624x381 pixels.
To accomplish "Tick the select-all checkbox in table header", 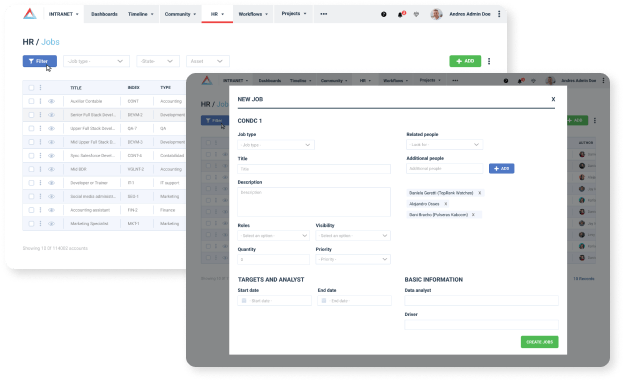I will click(x=31, y=88).
